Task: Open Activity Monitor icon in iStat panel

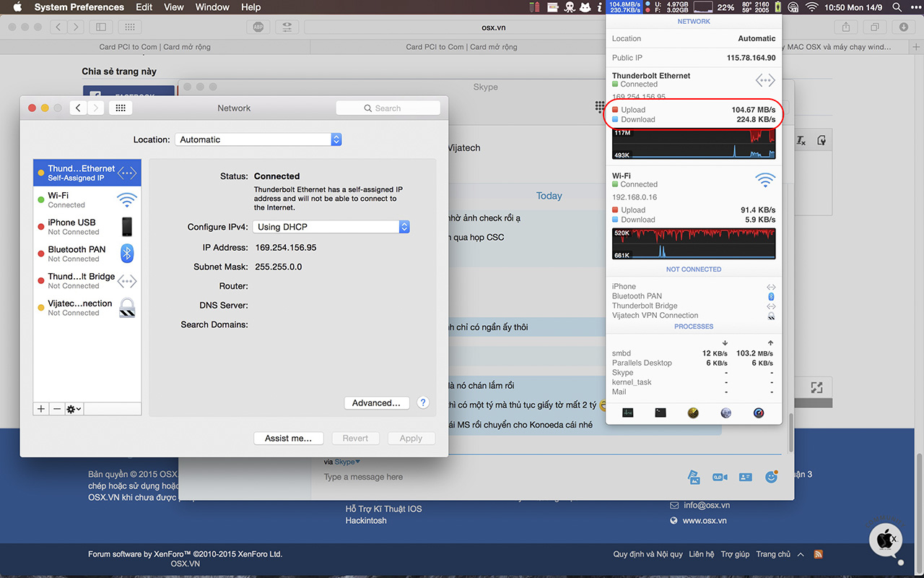Action: click(628, 413)
